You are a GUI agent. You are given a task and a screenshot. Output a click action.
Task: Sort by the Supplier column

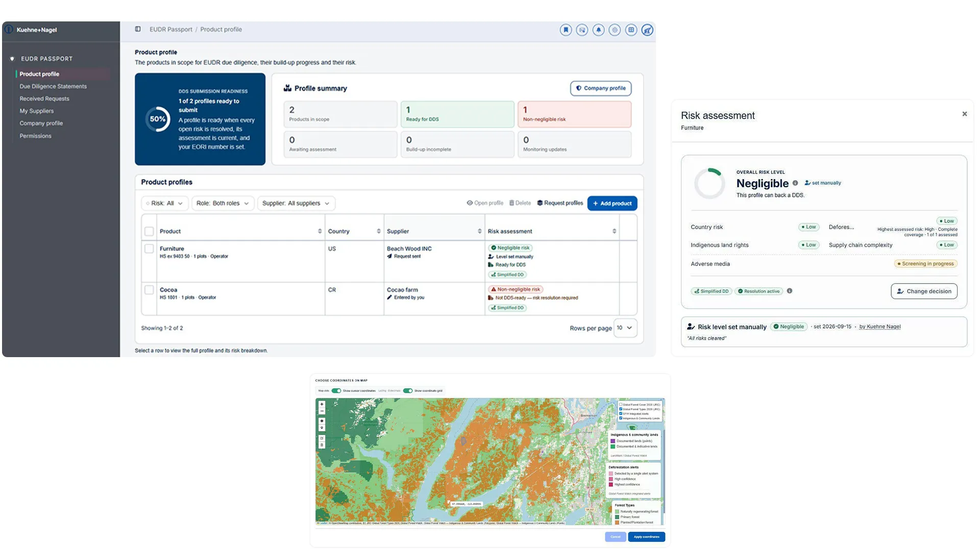click(480, 232)
